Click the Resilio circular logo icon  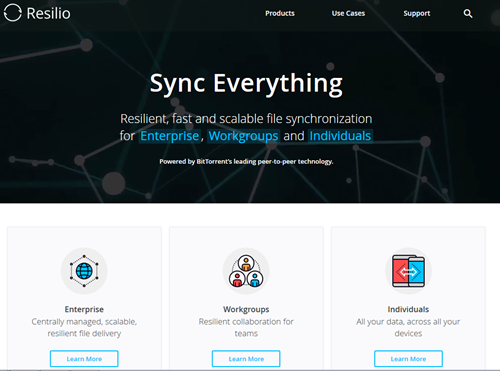click(13, 13)
